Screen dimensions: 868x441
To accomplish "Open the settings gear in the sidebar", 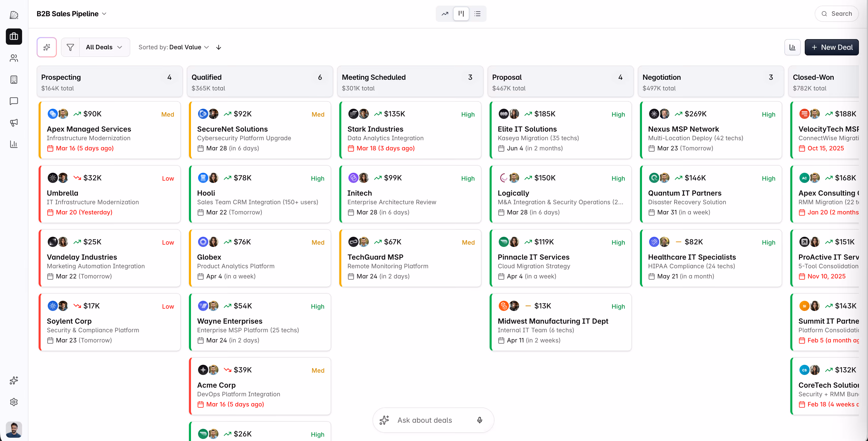I will coord(14,402).
